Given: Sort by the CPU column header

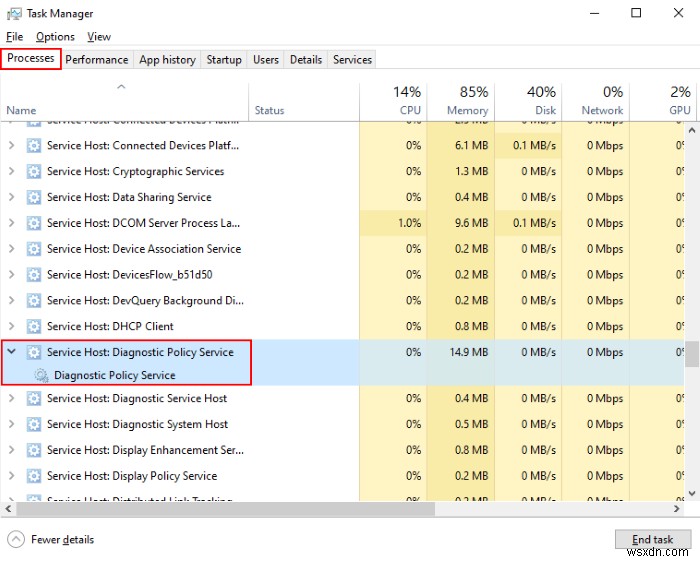Looking at the screenshot, I should pyautogui.click(x=393, y=102).
